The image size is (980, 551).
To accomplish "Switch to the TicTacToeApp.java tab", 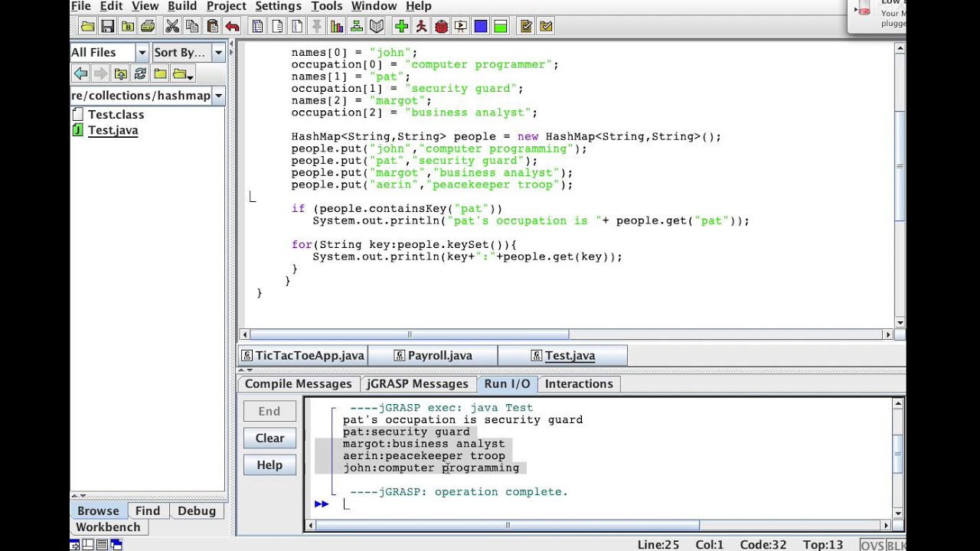I will (303, 355).
